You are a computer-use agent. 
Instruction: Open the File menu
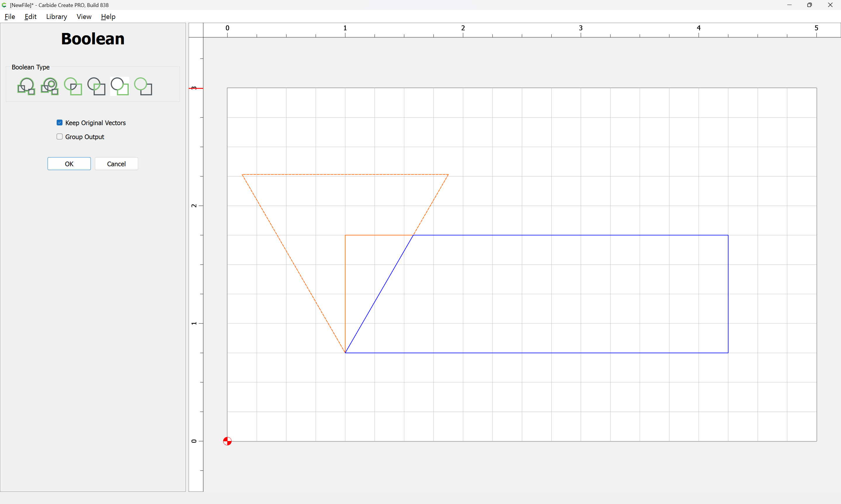coord(10,17)
